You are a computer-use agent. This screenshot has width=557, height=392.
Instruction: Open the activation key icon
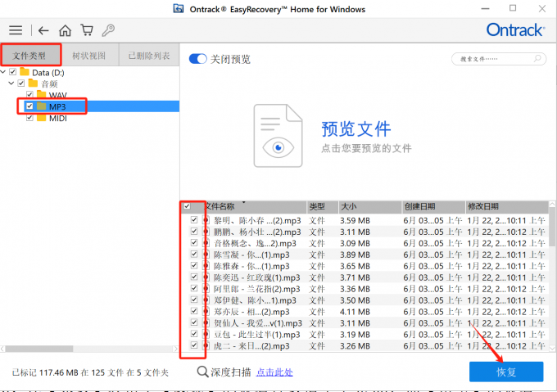point(108,30)
